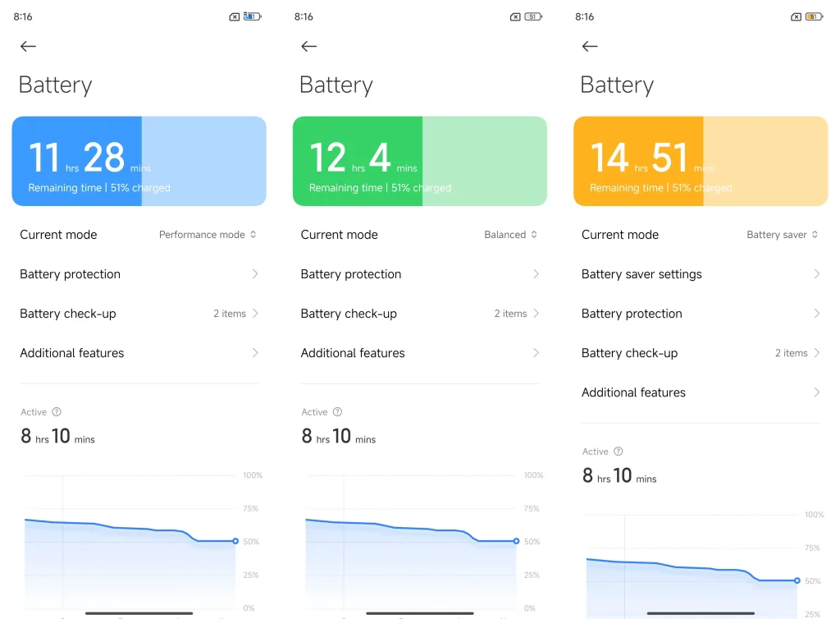Open the Battery saver mode selector dropdown
The height and width of the screenshot is (619, 840).
pos(783,235)
